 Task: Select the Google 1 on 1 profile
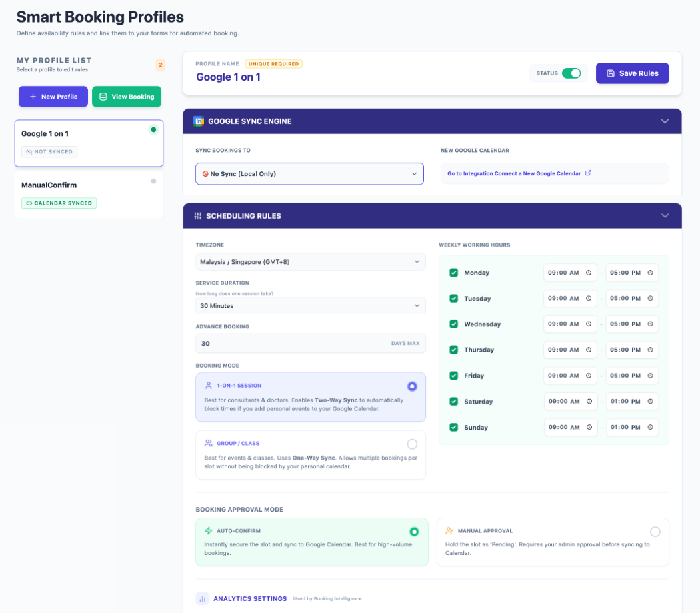pos(89,142)
